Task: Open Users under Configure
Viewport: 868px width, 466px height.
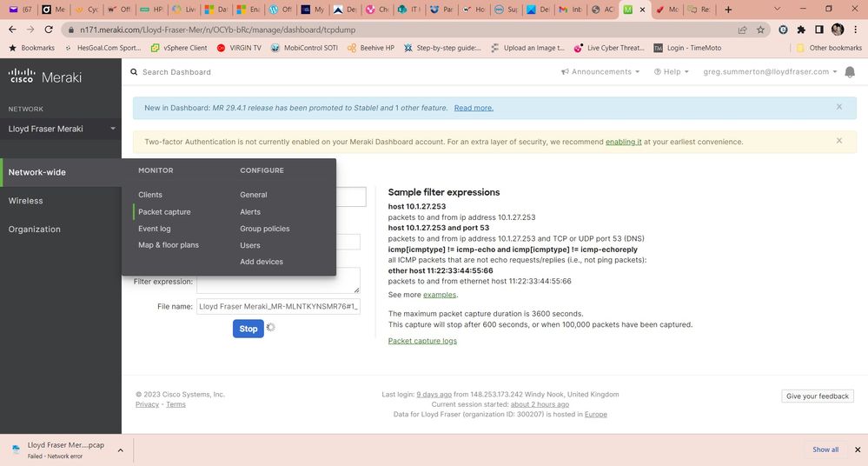Action: click(249, 245)
